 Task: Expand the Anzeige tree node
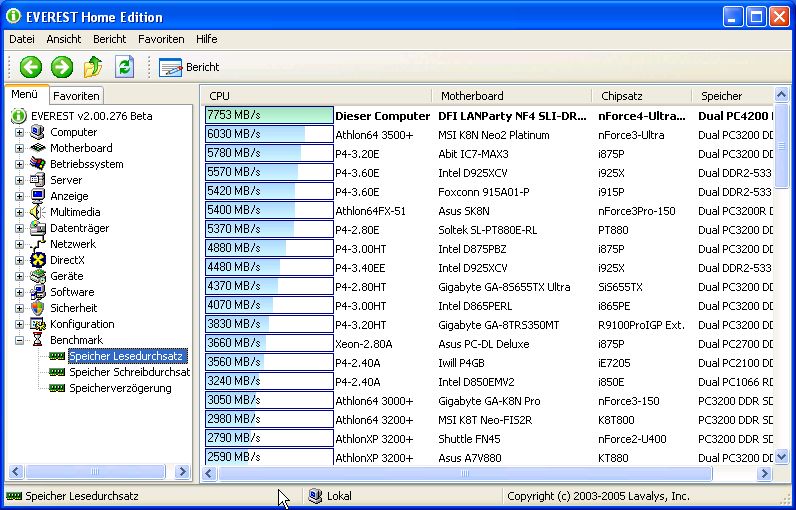point(19,196)
